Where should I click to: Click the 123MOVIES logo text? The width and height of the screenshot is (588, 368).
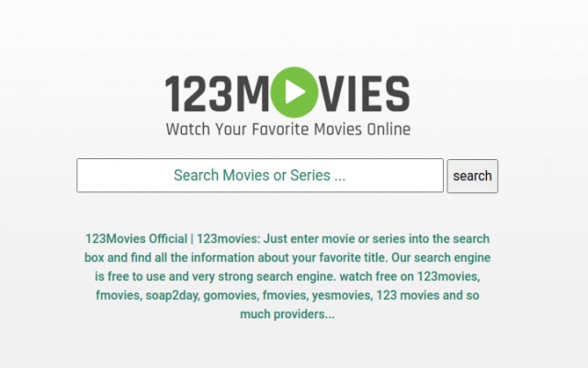point(288,93)
